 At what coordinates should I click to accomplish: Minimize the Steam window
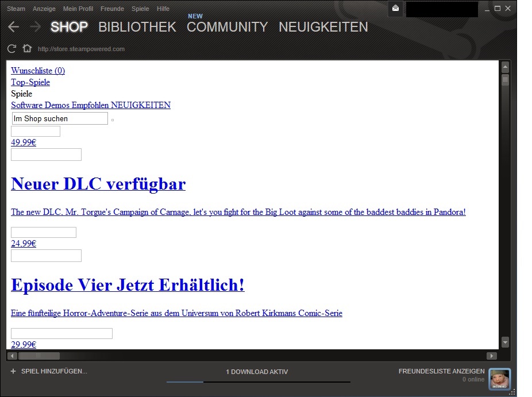(x=487, y=9)
